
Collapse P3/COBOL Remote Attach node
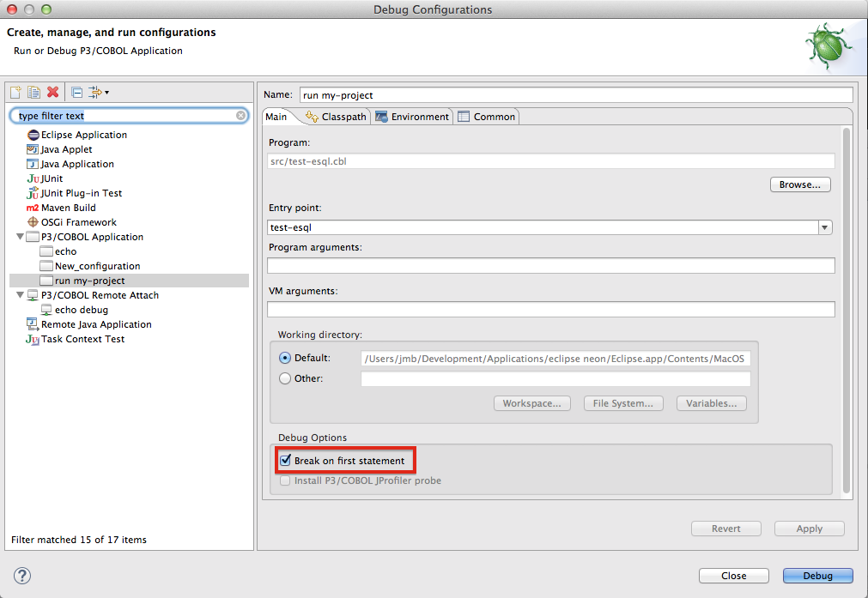[x=20, y=295]
